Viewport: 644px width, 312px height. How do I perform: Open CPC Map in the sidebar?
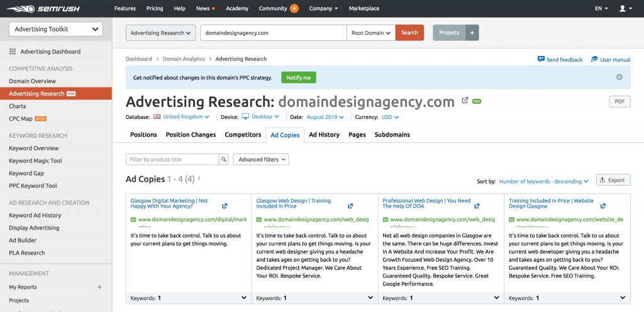click(x=21, y=119)
